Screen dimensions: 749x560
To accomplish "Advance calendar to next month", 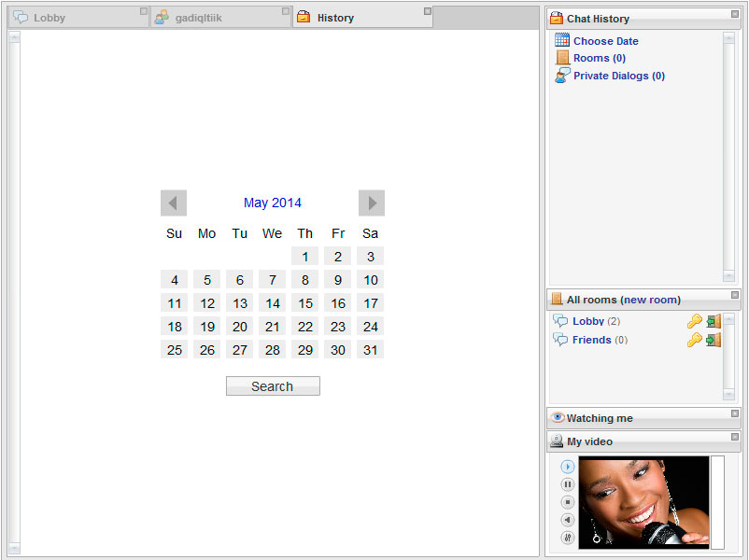I will tap(372, 203).
